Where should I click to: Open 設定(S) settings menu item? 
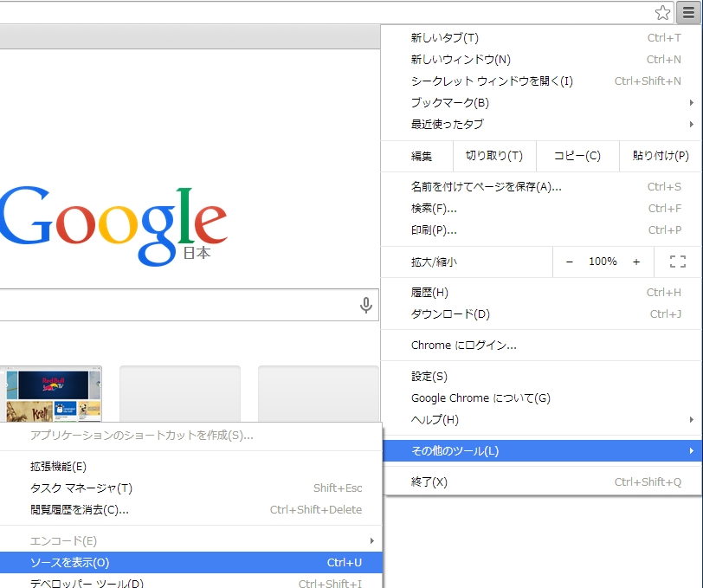[542, 377]
